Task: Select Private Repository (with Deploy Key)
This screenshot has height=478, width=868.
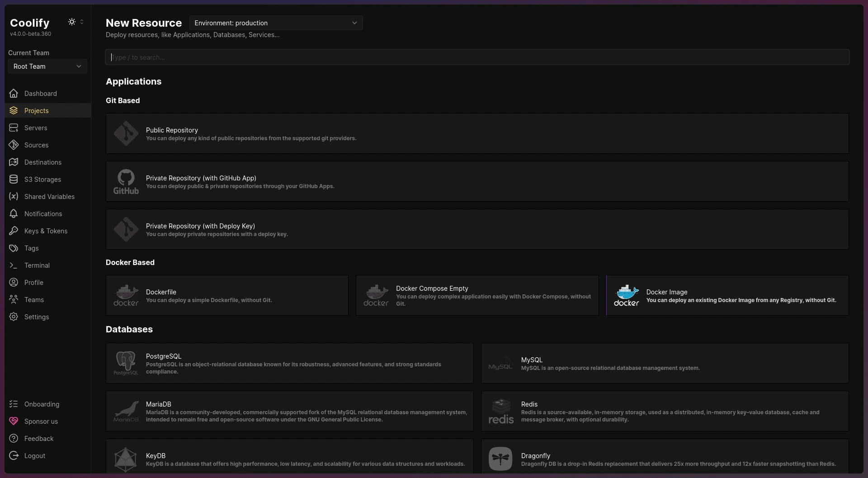Action: coord(477,229)
